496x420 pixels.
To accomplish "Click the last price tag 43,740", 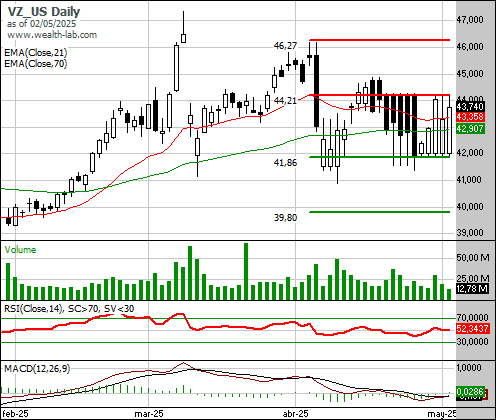I will [470, 107].
